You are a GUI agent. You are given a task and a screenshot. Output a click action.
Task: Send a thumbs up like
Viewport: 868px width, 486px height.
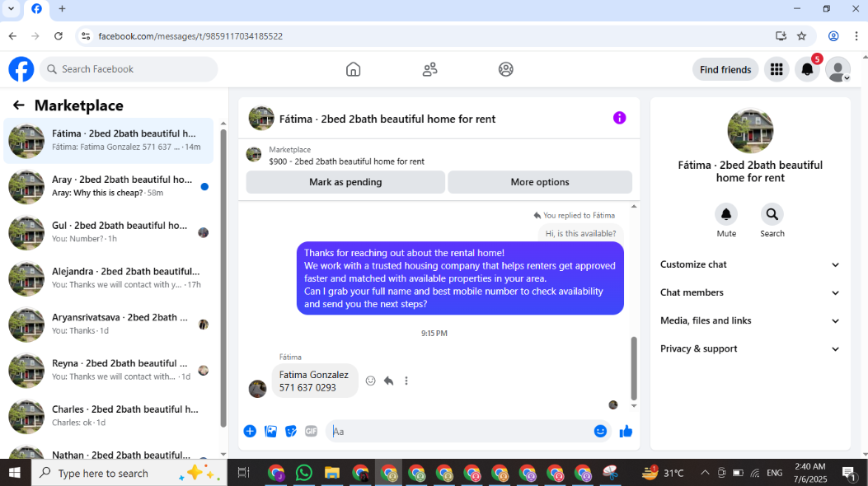pyautogui.click(x=626, y=432)
